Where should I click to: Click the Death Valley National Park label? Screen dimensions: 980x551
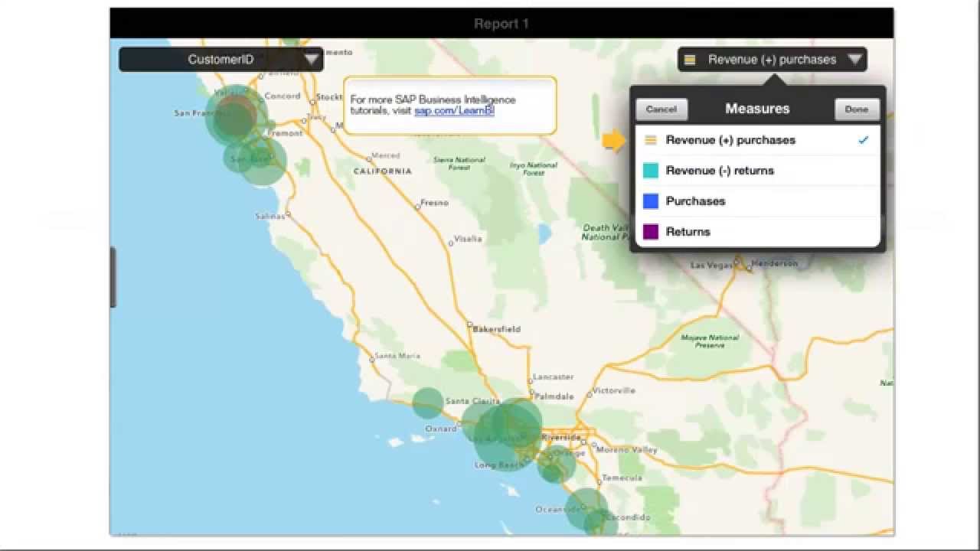click(606, 232)
